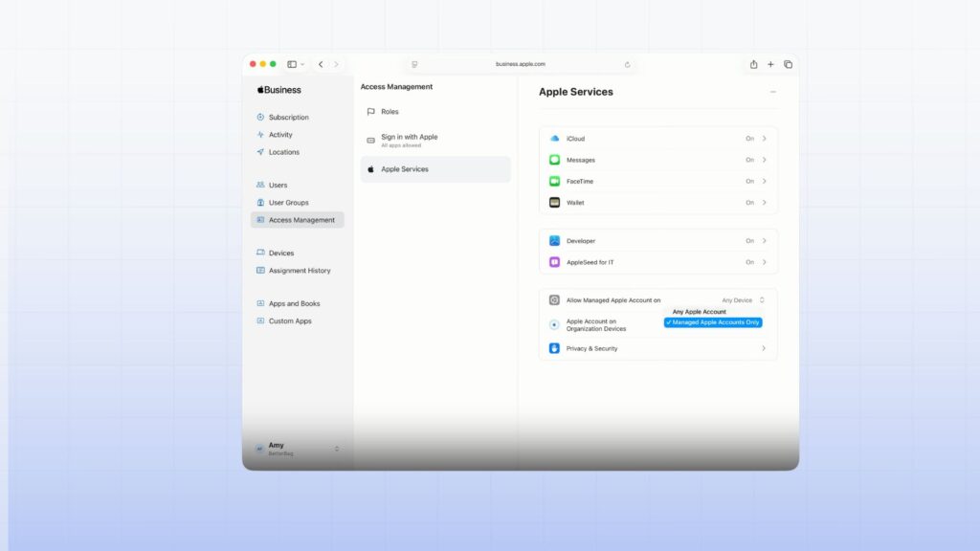This screenshot has height=551, width=980.
Task: Click the Subscription sidebar icon
Action: 260,117
